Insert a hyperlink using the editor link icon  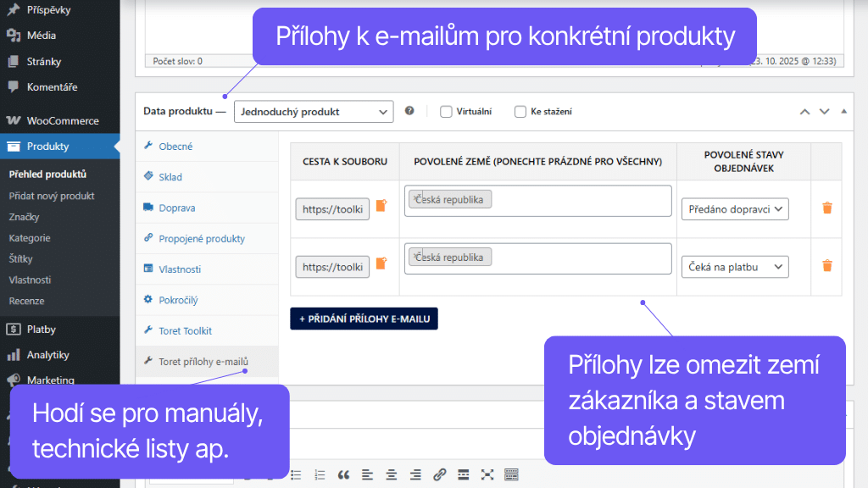click(x=439, y=474)
